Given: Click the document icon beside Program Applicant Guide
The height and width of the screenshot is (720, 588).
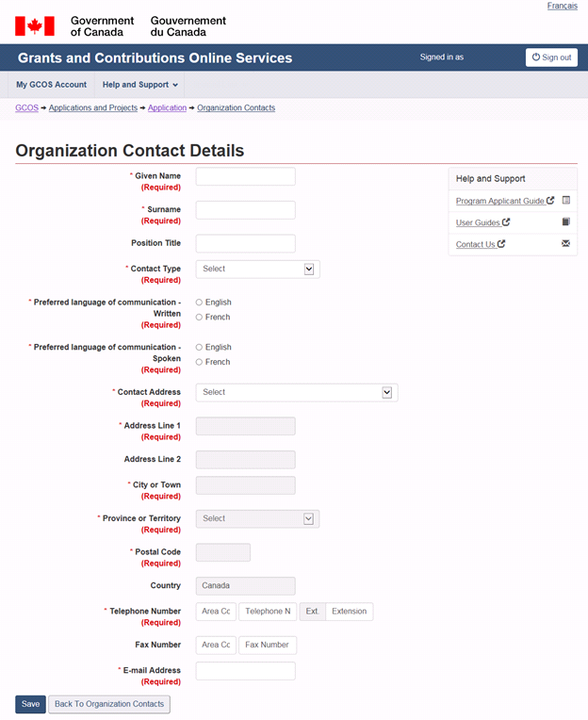Looking at the screenshot, I should click(x=565, y=201).
